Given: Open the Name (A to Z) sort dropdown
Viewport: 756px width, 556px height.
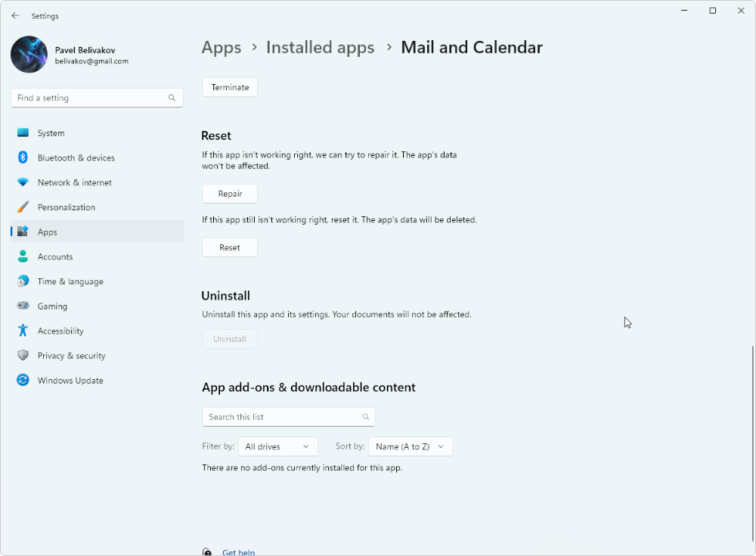Looking at the screenshot, I should pos(411,446).
